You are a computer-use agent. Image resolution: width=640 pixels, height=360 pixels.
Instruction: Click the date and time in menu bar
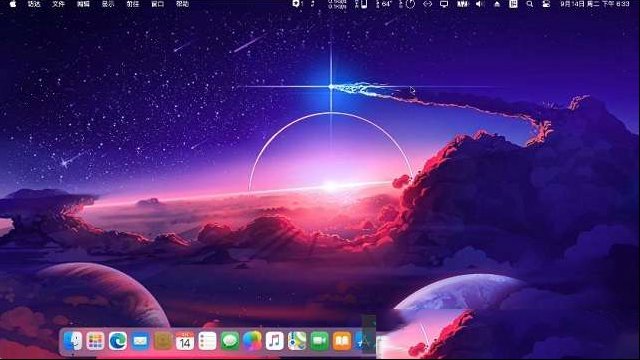coord(595,4)
